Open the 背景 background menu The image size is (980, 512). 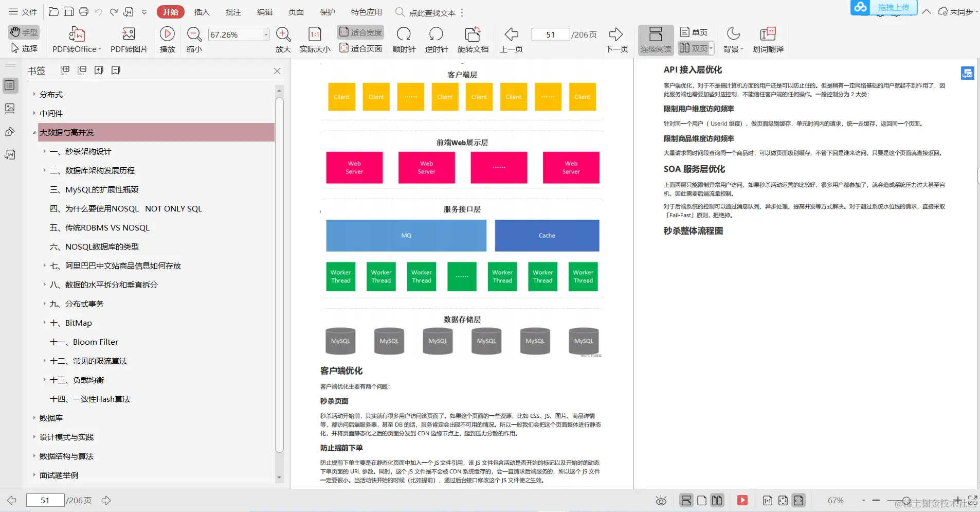point(732,40)
